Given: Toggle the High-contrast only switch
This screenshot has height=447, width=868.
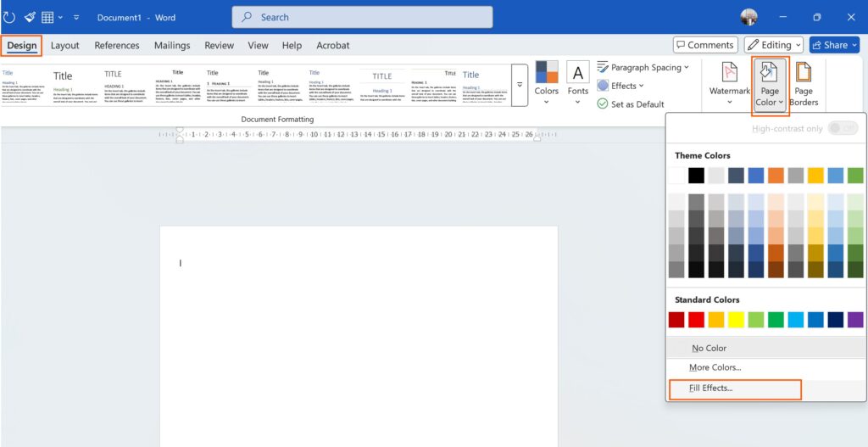Looking at the screenshot, I should click(x=843, y=129).
